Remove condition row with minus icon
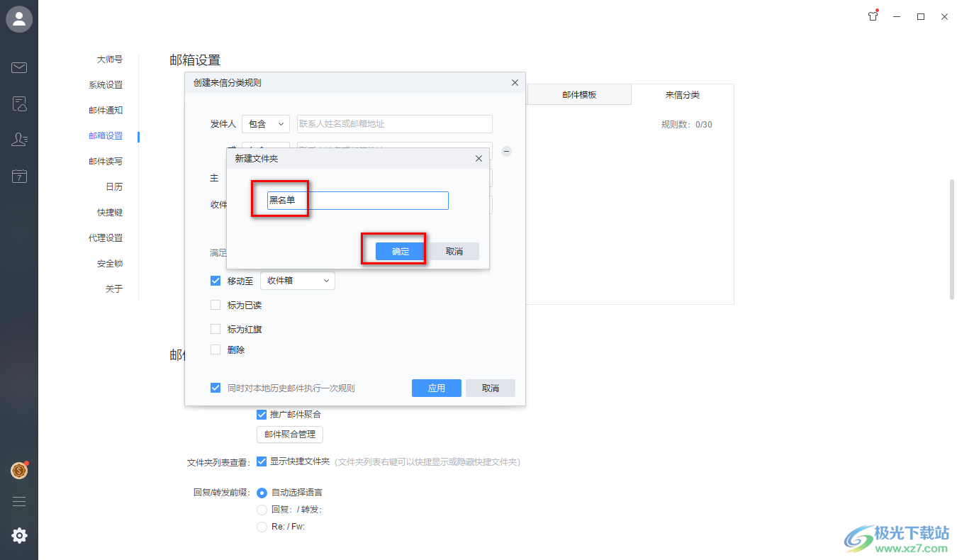Image resolution: width=957 pixels, height=560 pixels. coord(507,151)
